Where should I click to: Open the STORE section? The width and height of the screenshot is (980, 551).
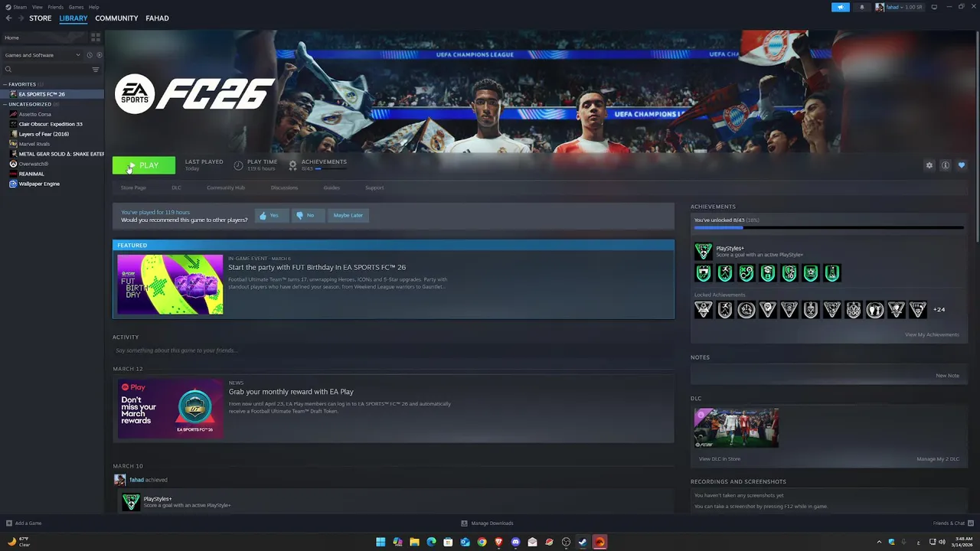coord(41,18)
